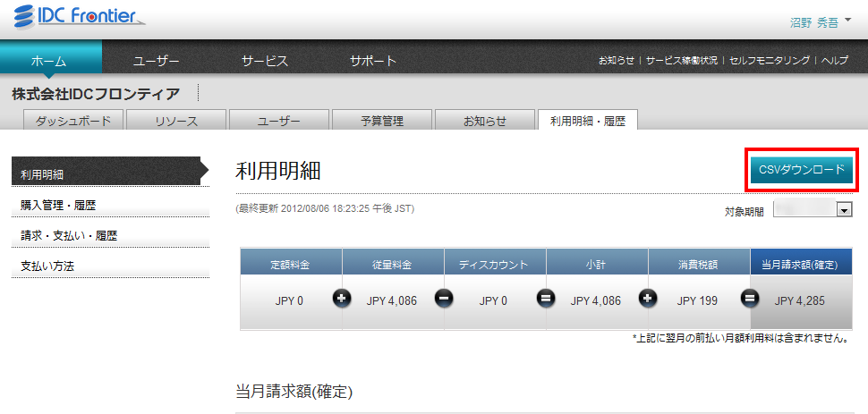868x414 pixels.
Task: Open the ヘルプ link
Action: tap(834, 60)
